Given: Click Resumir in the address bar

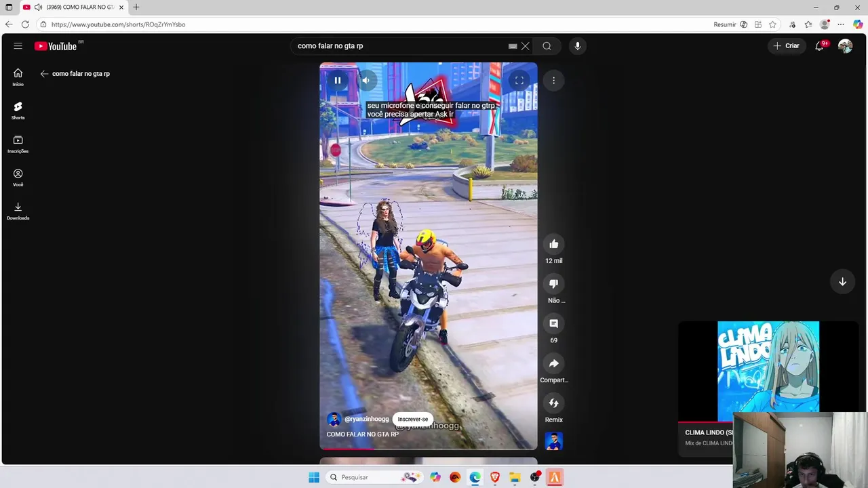Looking at the screenshot, I should [724, 24].
